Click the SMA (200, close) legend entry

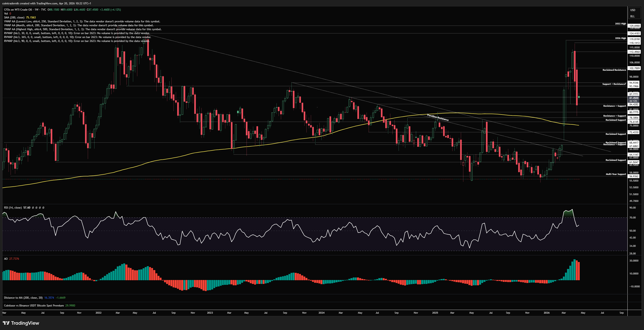pos(14,18)
